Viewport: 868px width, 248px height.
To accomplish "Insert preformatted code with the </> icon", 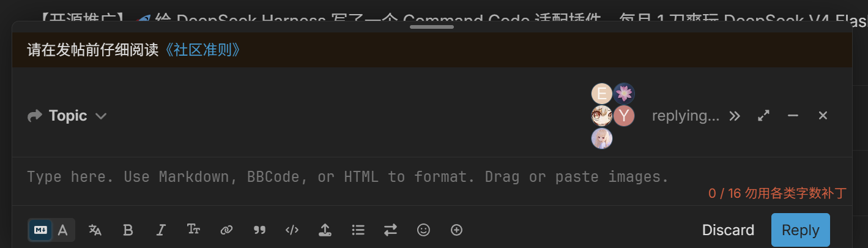I will point(292,230).
